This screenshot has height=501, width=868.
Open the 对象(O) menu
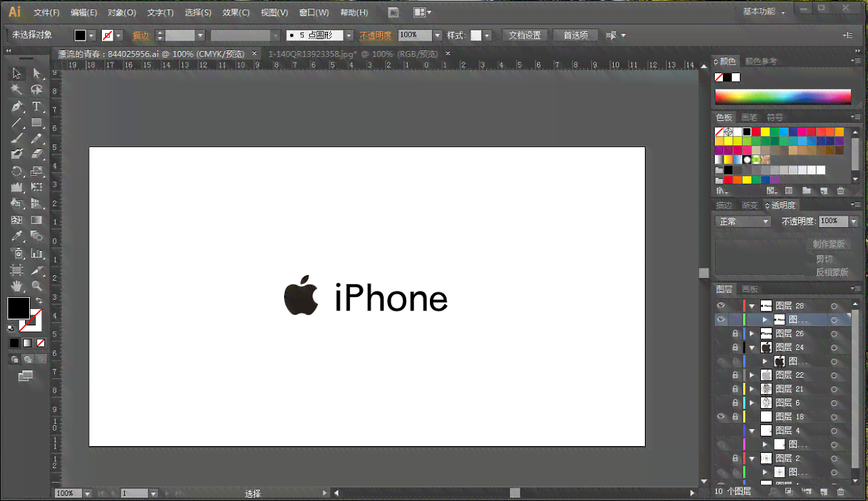point(122,12)
